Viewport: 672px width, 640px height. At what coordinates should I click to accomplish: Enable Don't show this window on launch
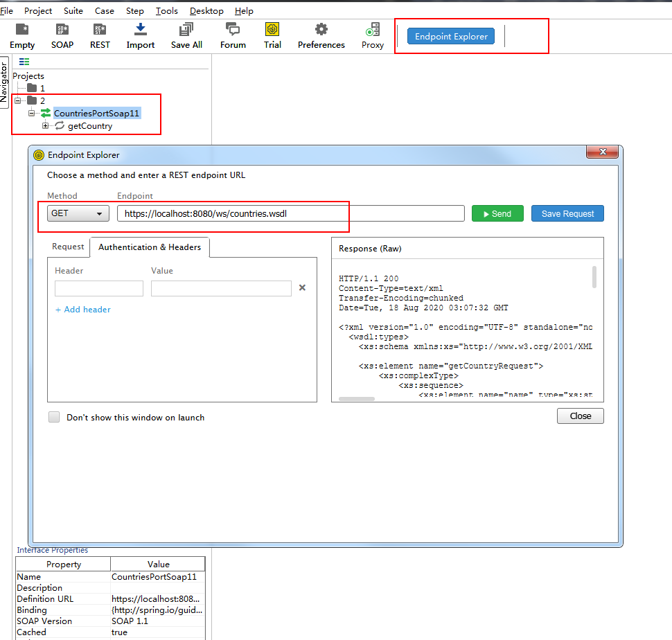tap(53, 416)
